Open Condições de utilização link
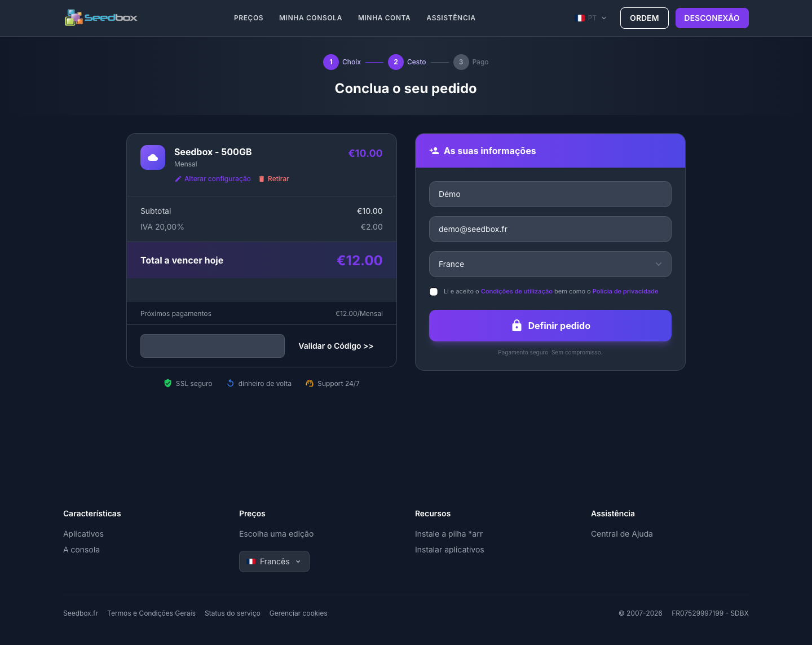This screenshot has height=645, width=812. coord(517,292)
